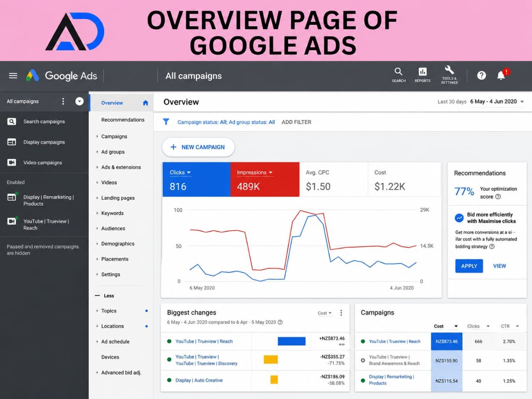This screenshot has width=532, height=399.
Task: Open the Reports chart icon
Action: click(423, 71)
